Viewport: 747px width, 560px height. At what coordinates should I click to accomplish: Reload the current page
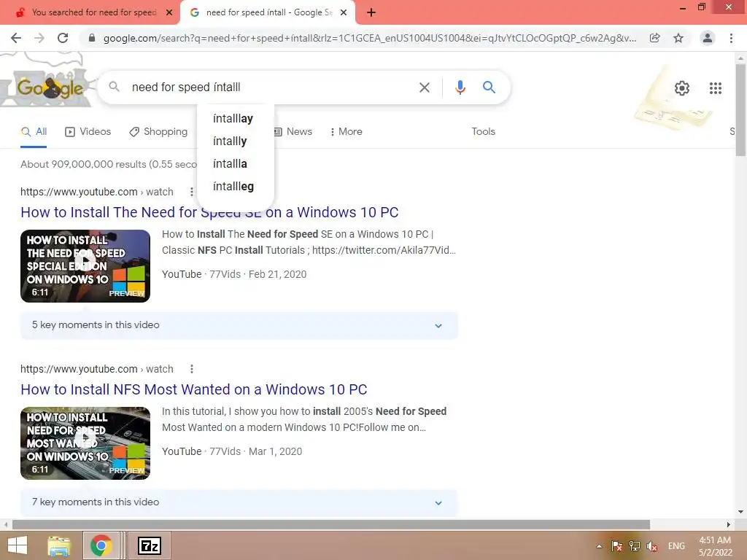click(63, 38)
